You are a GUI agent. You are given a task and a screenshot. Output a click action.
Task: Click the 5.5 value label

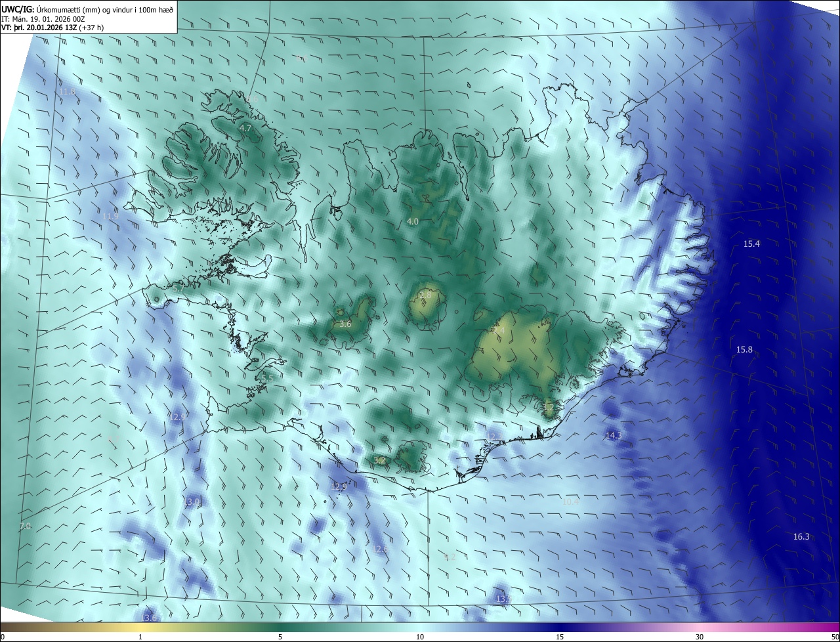click(266, 379)
